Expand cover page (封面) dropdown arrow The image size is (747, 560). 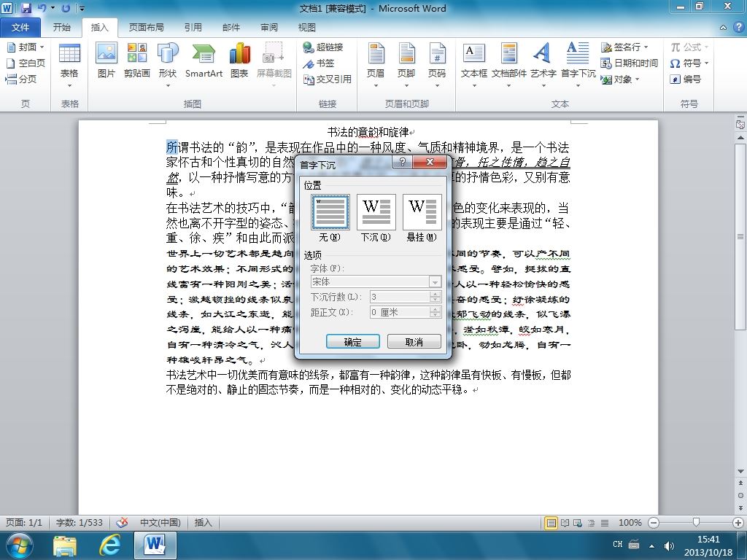click(42, 47)
